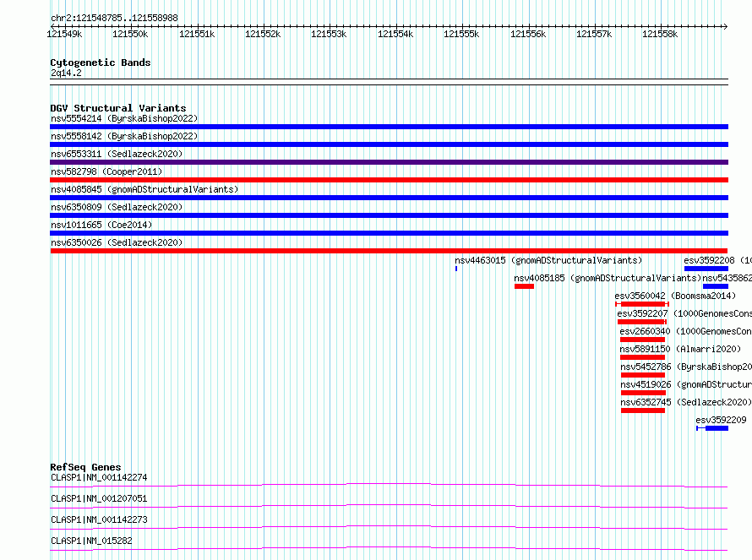Open CLASP1|NM_001142273 transcript label
Screen dimensions: 752x560
point(99,519)
